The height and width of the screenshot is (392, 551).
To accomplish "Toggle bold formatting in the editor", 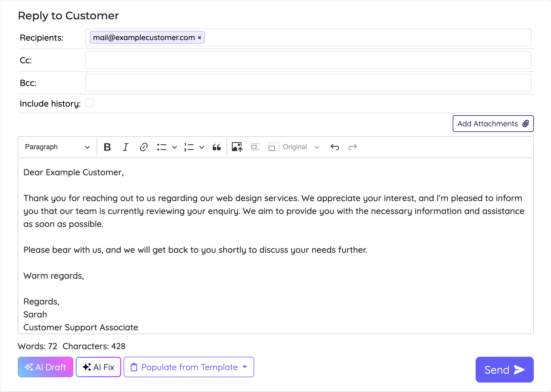I will pyautogui.click(x=107, y=147).
